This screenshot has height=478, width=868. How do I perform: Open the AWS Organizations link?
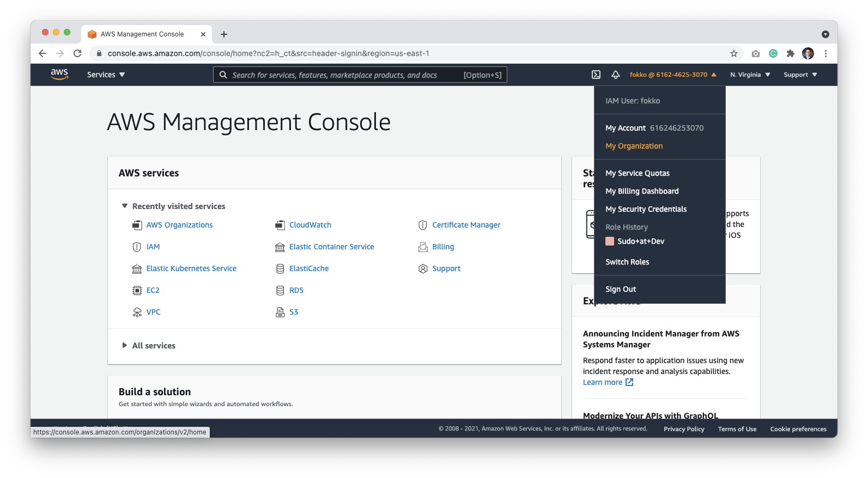tap(179, 225)
